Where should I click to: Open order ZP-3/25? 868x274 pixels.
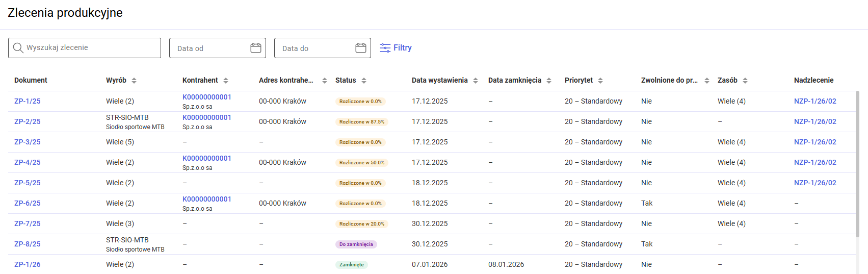click(x=28, y=142)
